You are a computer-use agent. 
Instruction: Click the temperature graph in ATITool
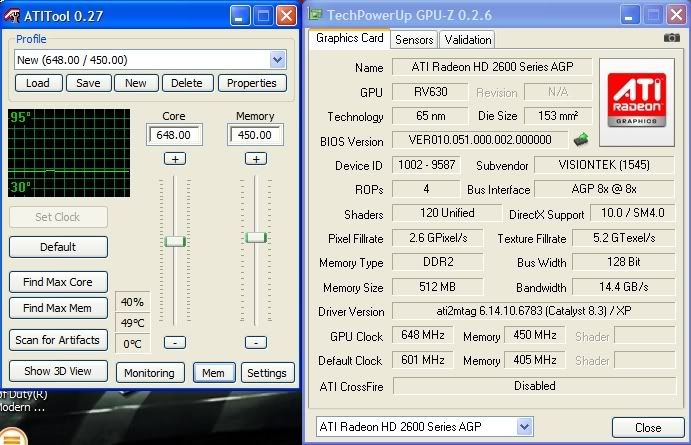(69, 153)
